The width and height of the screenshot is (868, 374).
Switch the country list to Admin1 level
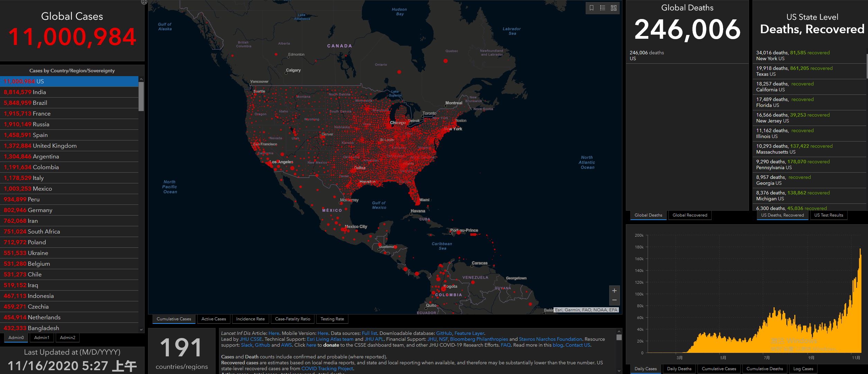(42, 338)
